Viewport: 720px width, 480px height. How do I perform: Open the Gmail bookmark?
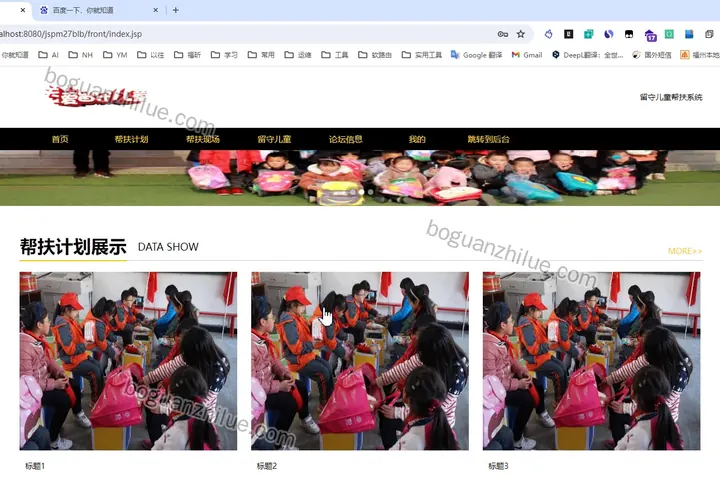pyautogui.click(x=527, y=55)
